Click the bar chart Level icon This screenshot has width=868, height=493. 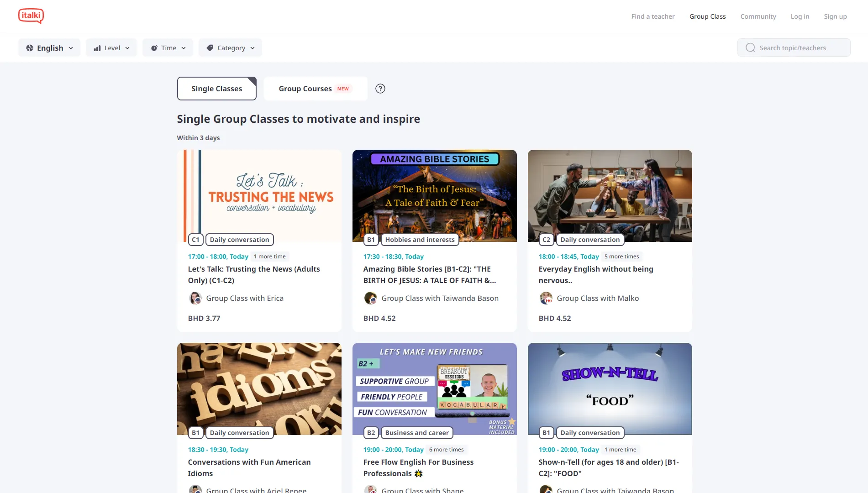[x=97, y=48]
